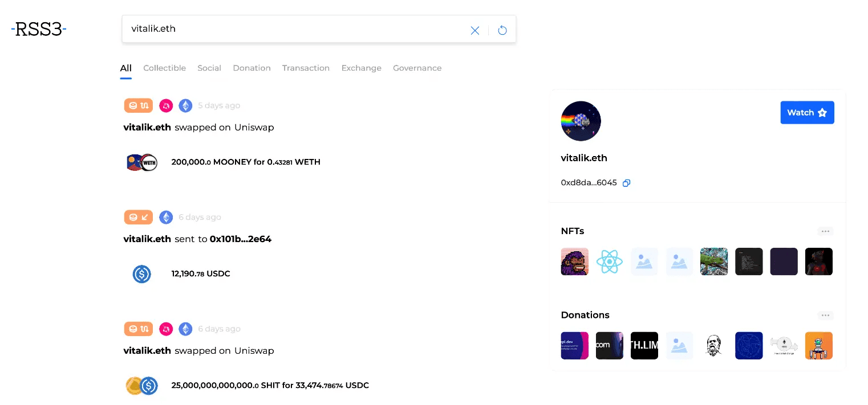Image resolution: width=868 pixels, height=405 pixels.
Task: Open the placeholder NFT next to the React logo
Action: [644, 261]
